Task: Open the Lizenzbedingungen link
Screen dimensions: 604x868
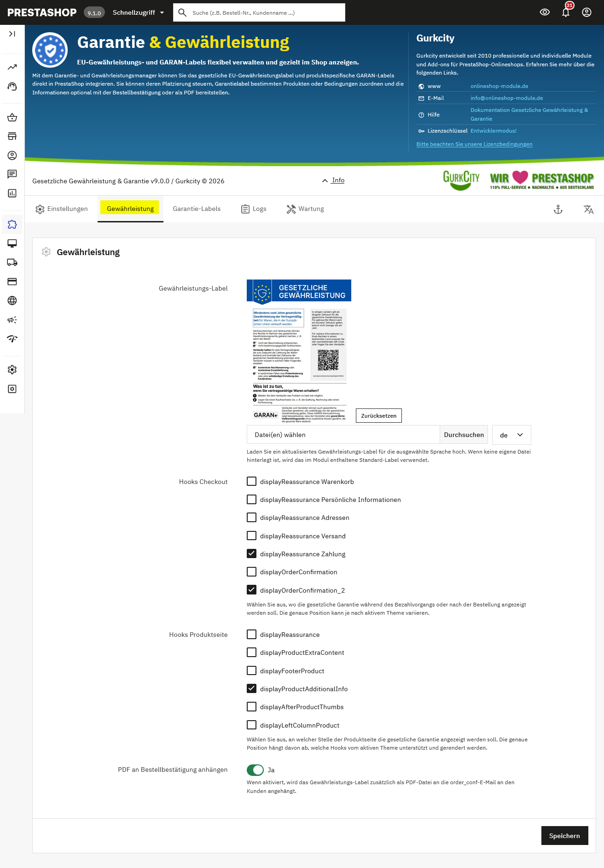Action: (474, 144)
